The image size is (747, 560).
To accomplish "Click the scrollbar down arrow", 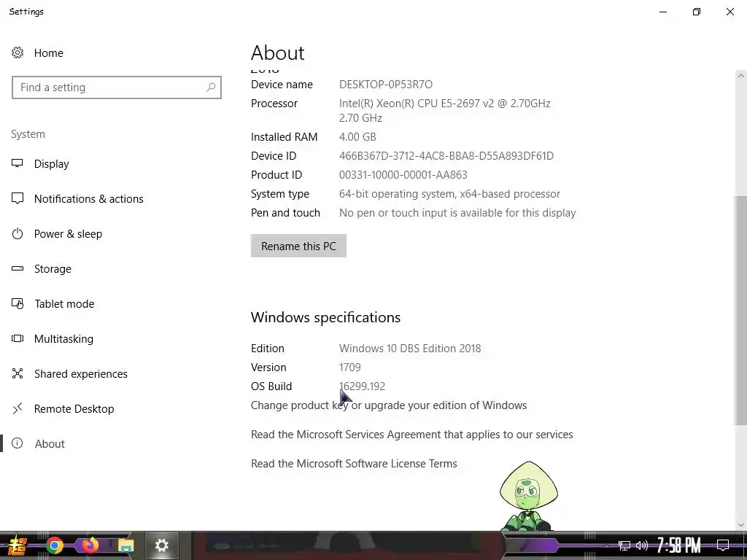I will coord(740,525).
